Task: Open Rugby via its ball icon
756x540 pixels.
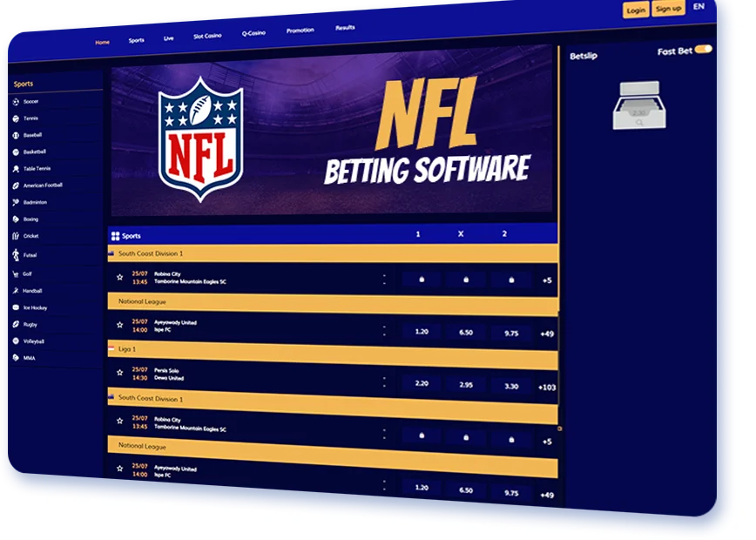Action: 16,325
